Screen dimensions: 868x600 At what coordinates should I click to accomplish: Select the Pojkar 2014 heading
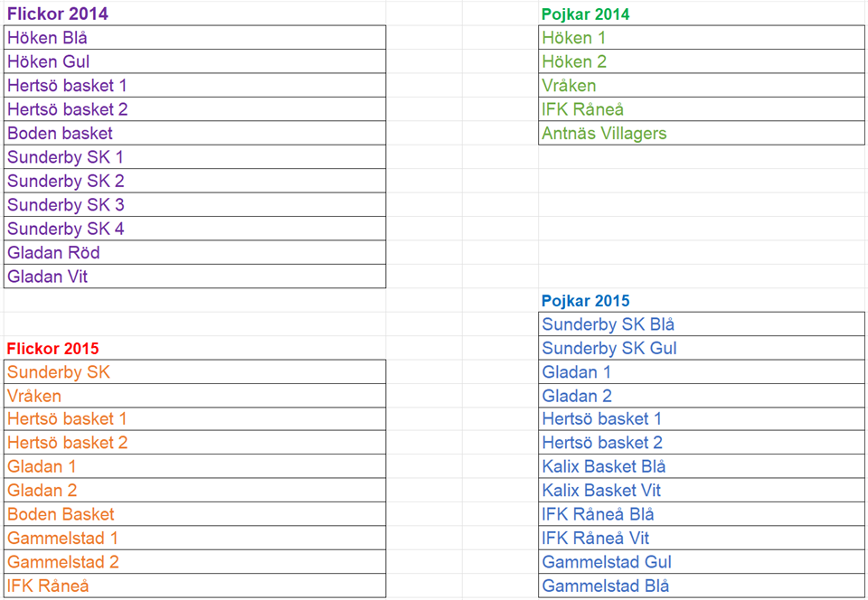(586, 14)
